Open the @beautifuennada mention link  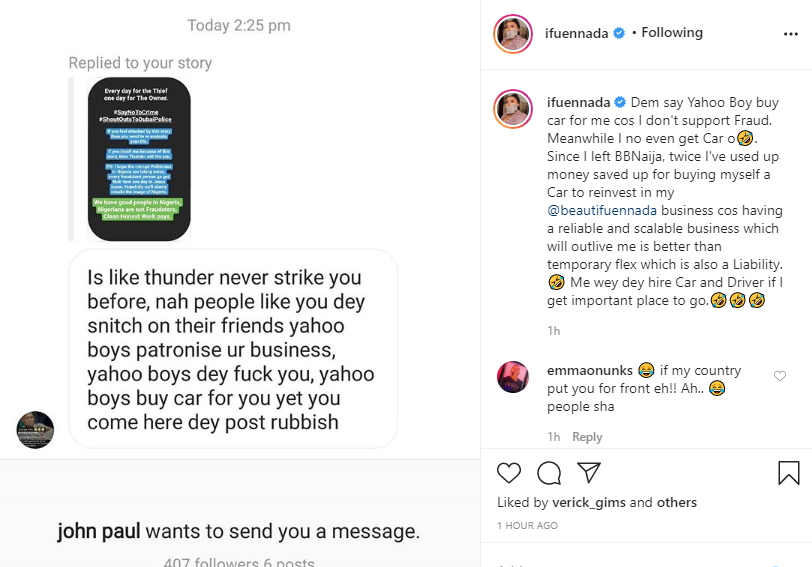click(602, 210)
